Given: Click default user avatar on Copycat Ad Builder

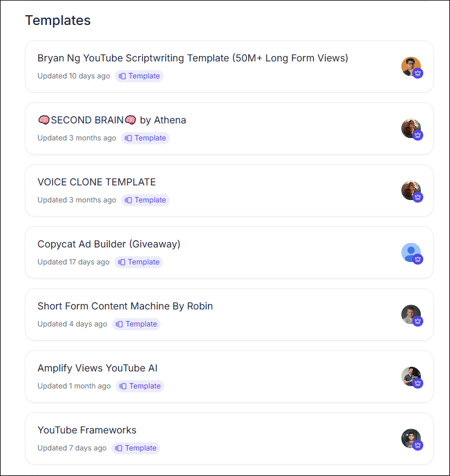Looking at the screenshot, I should [410, 252].
